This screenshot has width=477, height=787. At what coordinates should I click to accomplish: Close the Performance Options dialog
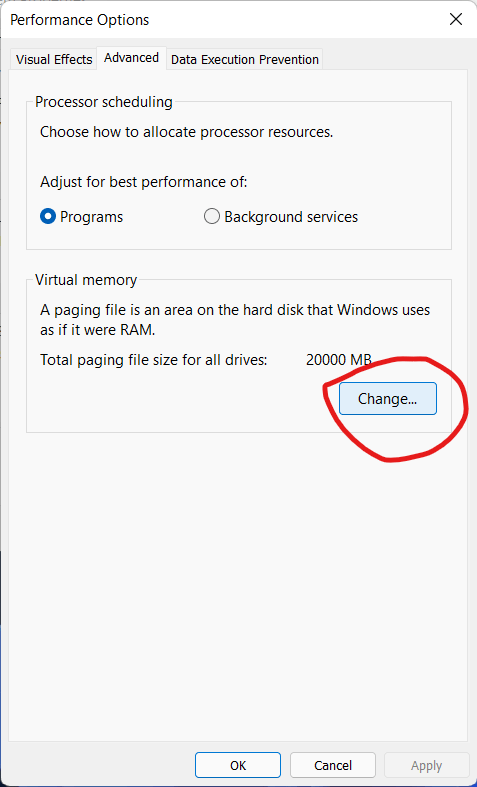pos(455,20)
